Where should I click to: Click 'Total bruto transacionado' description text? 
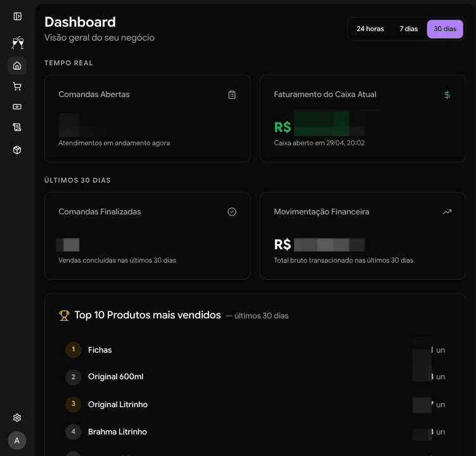point(344,261)
